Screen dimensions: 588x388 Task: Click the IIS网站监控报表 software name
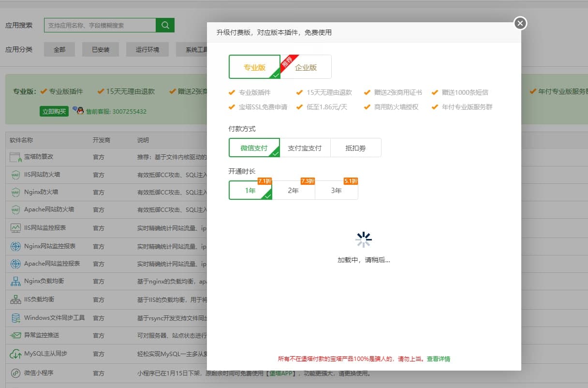45,227
